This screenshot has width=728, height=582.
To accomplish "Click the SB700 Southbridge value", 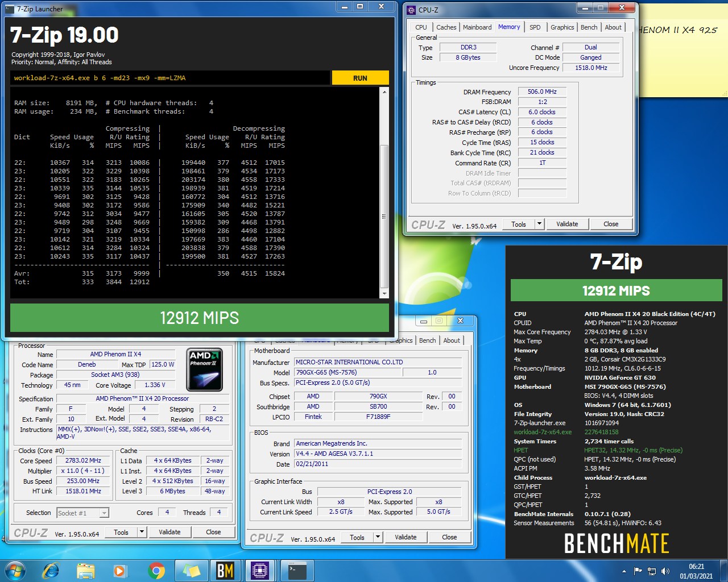I will coord(378,406).
